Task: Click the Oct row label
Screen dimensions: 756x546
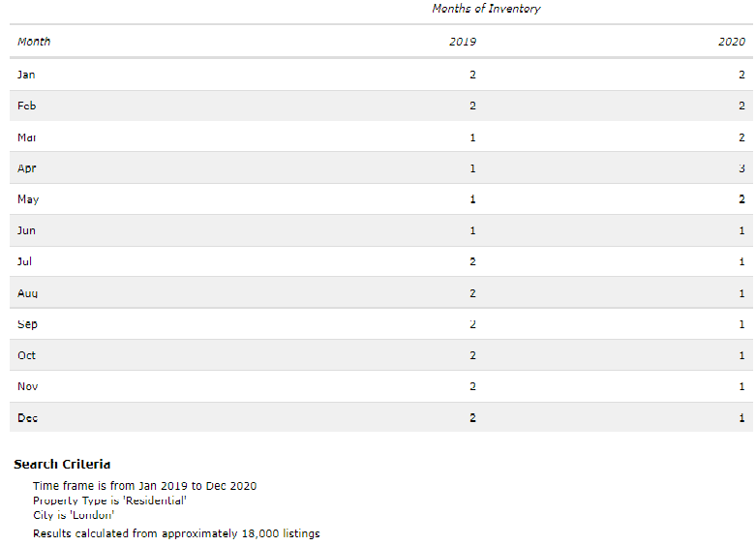Action: tap(26, 355)
